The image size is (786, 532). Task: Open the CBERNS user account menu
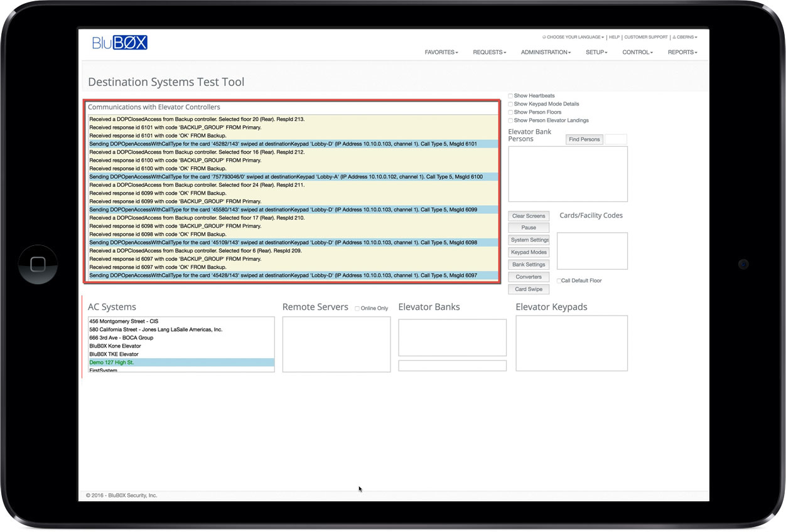pos(685,38)
